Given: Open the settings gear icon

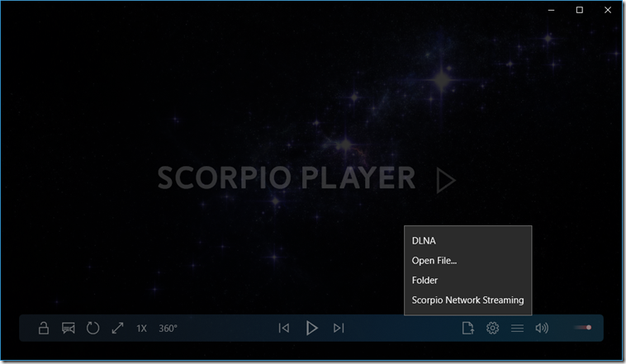Looking at the screenshot, I should pos(492,329).
